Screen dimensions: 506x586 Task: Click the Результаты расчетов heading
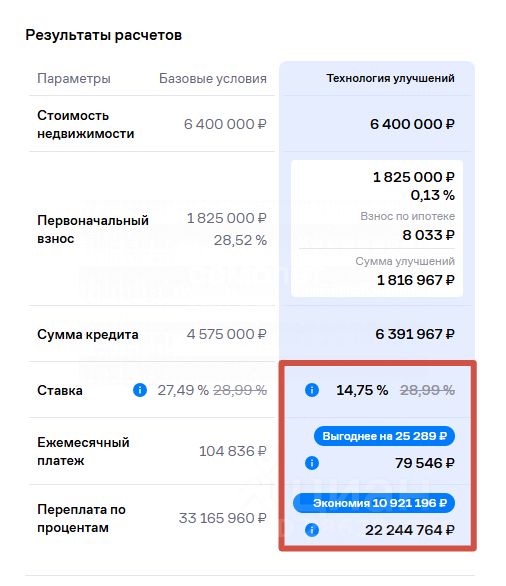click(104, 35)
